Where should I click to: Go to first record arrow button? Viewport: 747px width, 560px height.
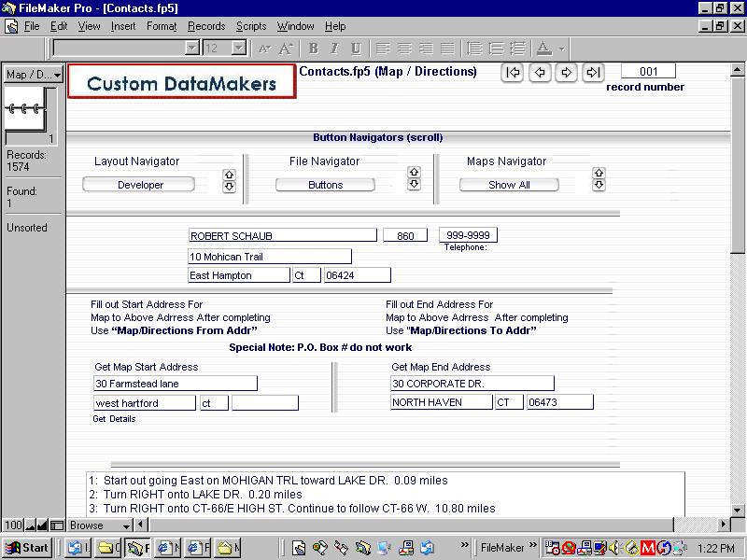[512, 73]
